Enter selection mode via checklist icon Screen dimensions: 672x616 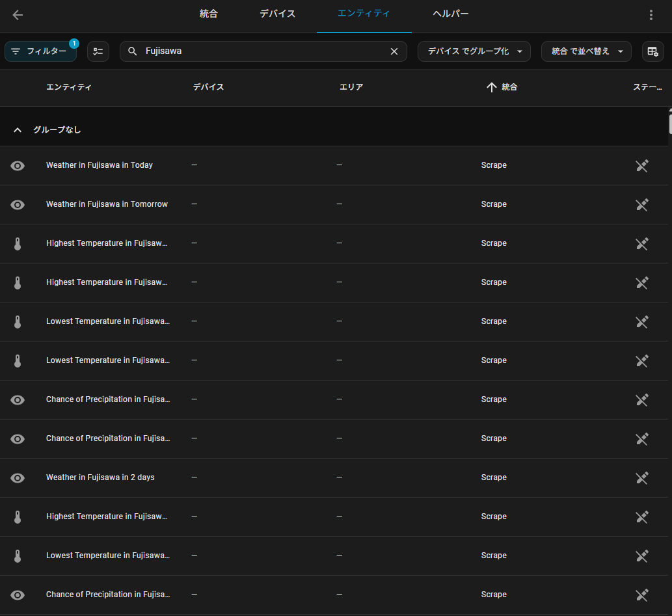(98, 51)
